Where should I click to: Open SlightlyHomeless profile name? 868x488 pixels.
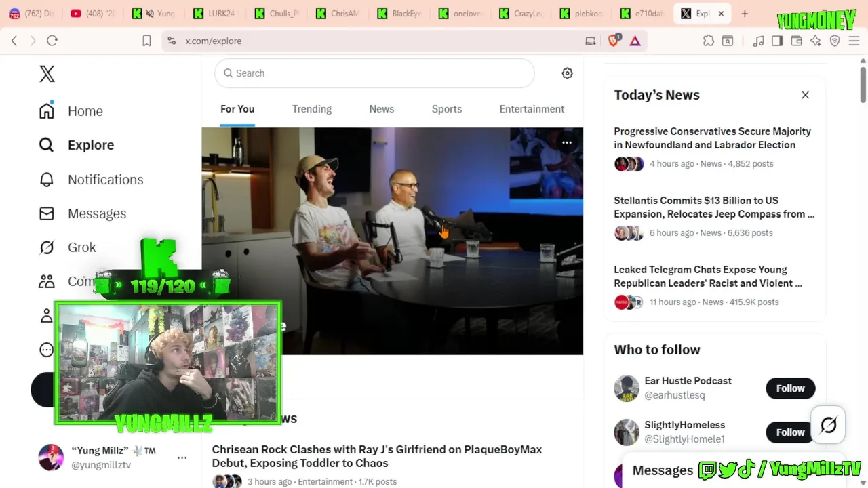(x=684, y=425)
